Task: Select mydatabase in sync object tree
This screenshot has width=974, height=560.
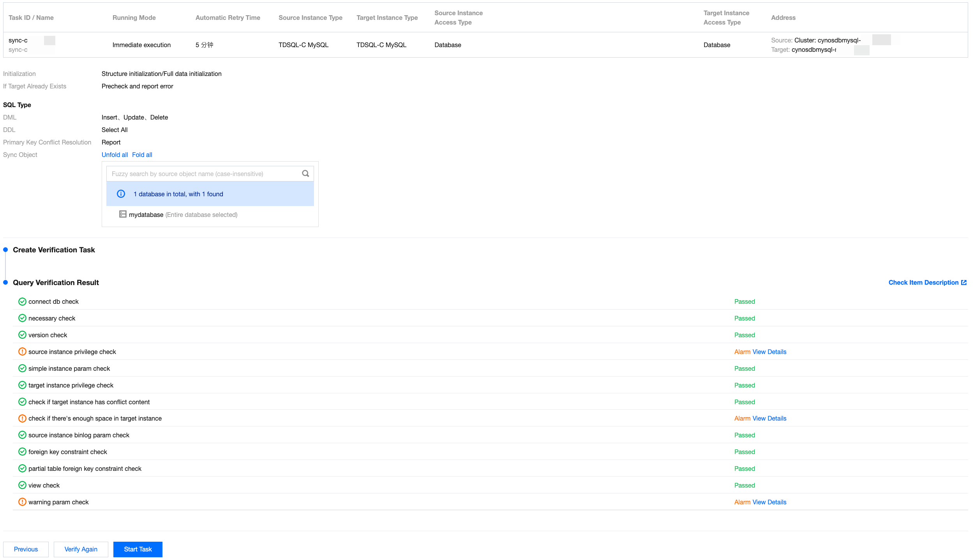Action: click(x=146, y=215)
